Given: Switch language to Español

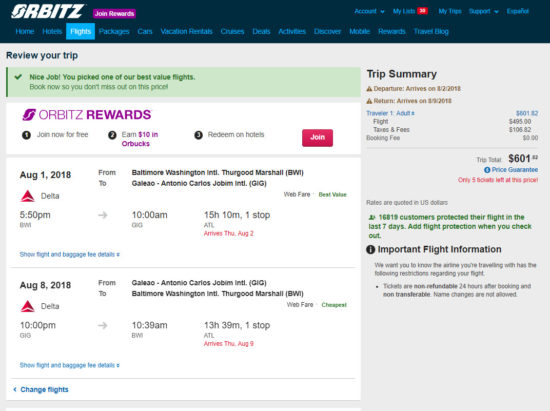Looking at the screenshot, I should (517, 11).
